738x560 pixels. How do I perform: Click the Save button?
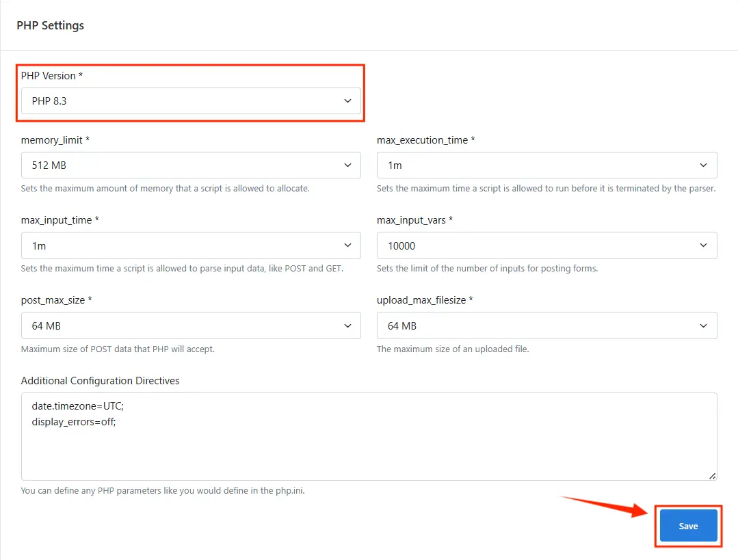688,526
